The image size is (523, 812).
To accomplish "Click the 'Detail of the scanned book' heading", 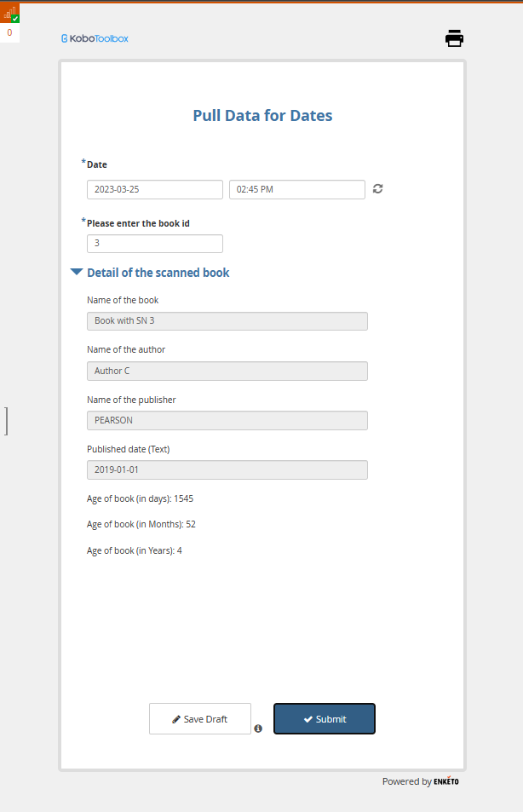I will (x=158, y=273).
